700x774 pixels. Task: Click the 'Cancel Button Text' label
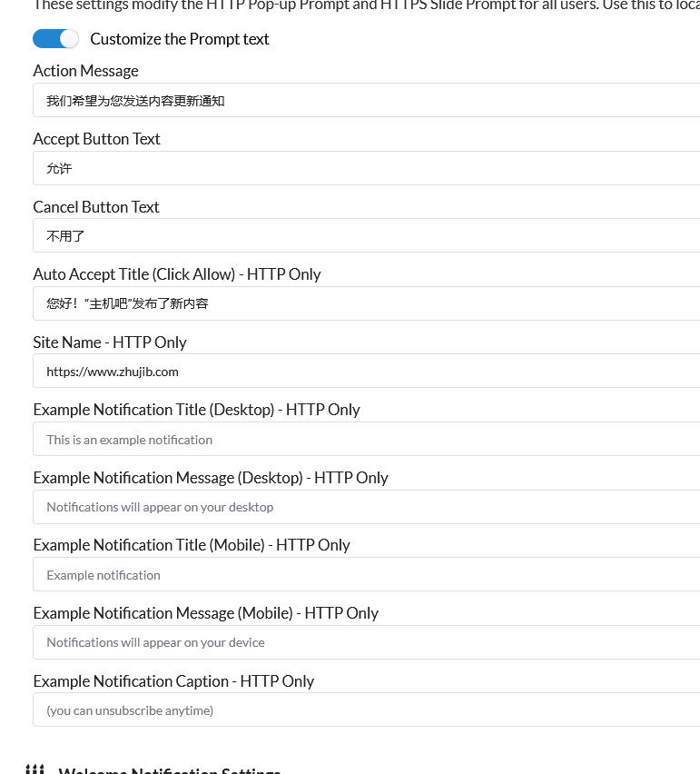96,207
